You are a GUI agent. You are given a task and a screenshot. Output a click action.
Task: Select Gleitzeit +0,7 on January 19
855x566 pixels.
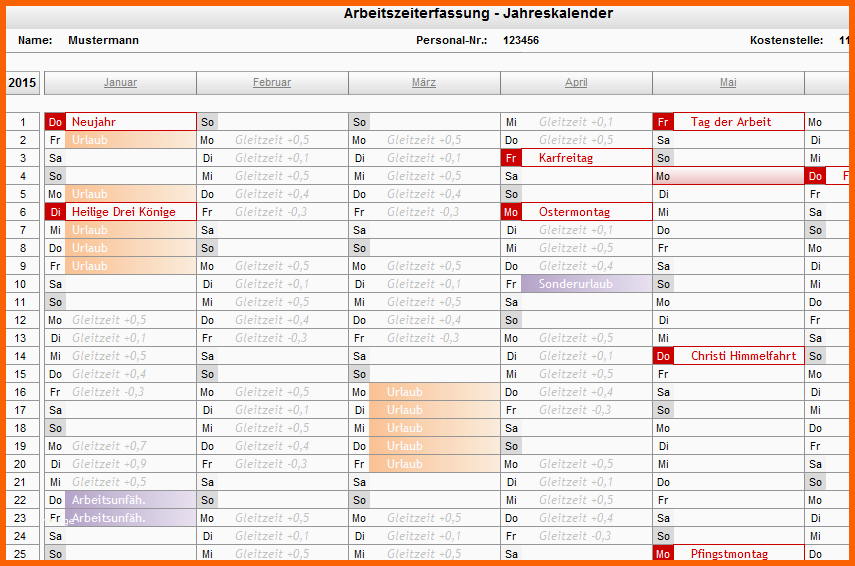pos(109,446)
